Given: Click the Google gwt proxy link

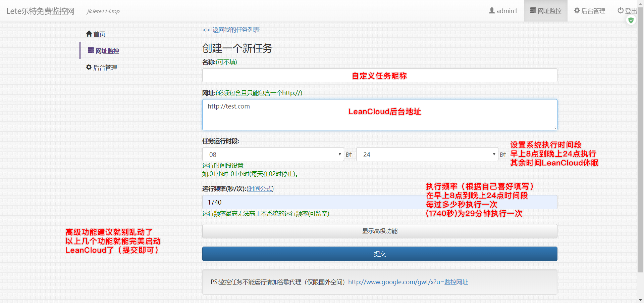Looking at the screenshot, I should (x=408, y=282).
